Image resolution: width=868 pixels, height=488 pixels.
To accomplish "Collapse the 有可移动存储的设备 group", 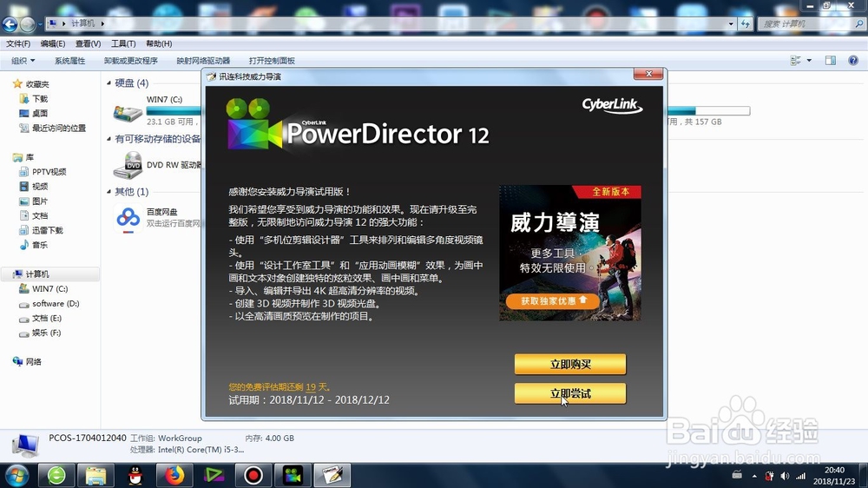I will click(x=109, y=139).
